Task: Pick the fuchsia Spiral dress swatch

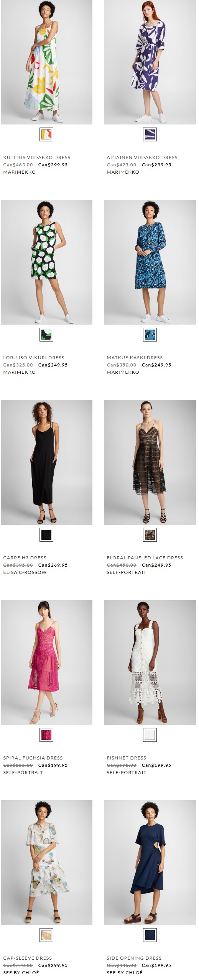Action: (46, 735)
